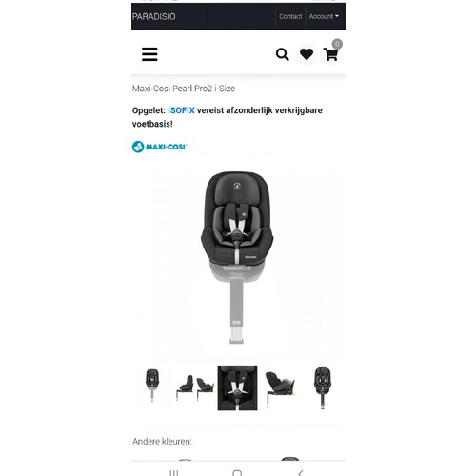This screenshot has height=476, width=476.
Task: Click the PARADISIO site logo text
Action: pyautogui.click(x=154, y=16)
